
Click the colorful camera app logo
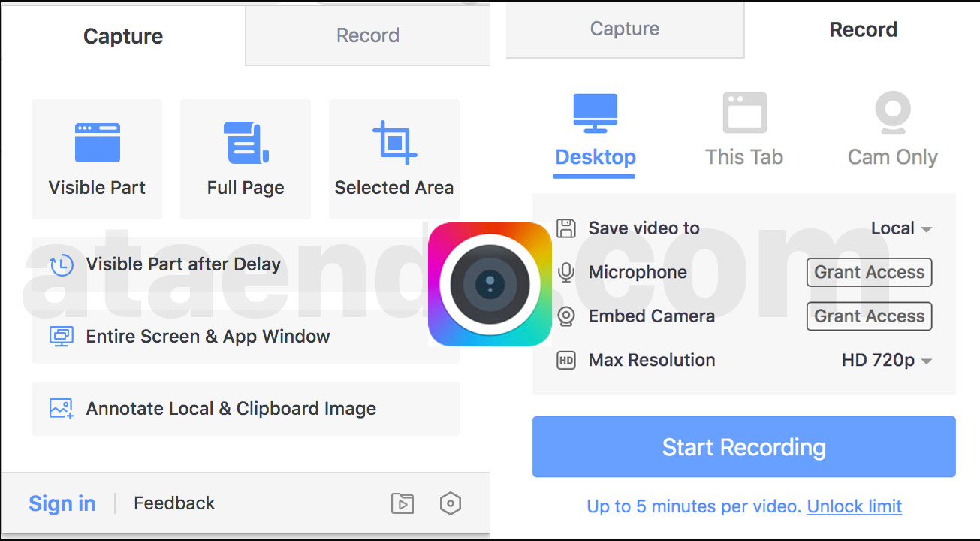tap(490, 284)
